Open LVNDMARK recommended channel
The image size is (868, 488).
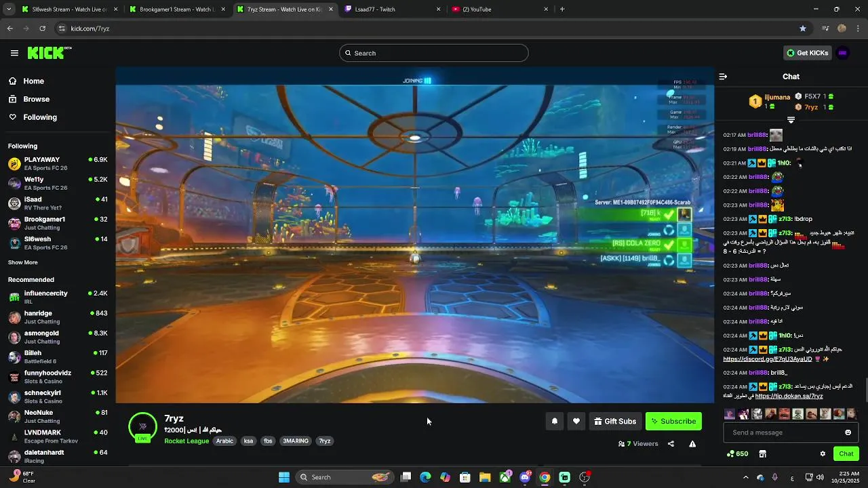click(x=58, y=436)
